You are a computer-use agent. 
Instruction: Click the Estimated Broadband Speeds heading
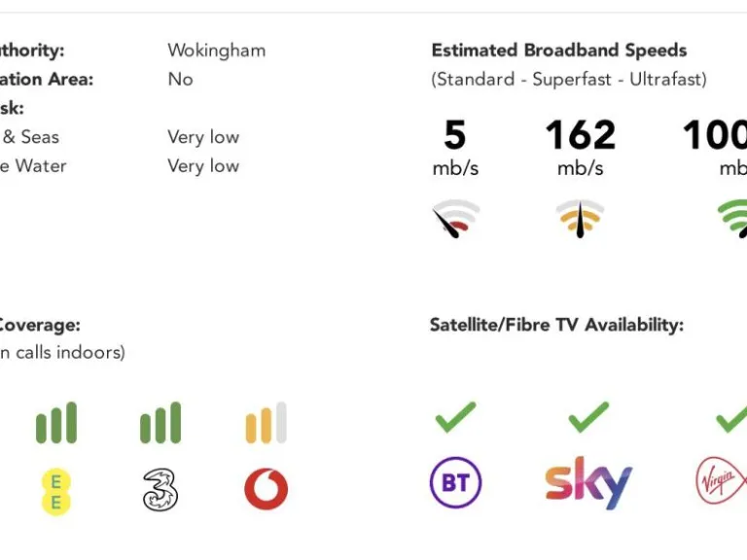click(559, 51)
